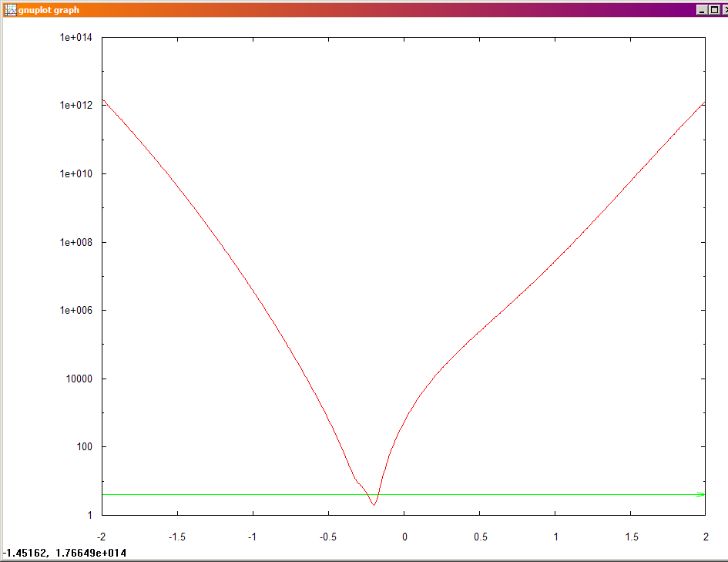The width and height of the screenshot is (728, 562).
Task: Click the 1e+006 y-axis tick label
Action: 76,310
